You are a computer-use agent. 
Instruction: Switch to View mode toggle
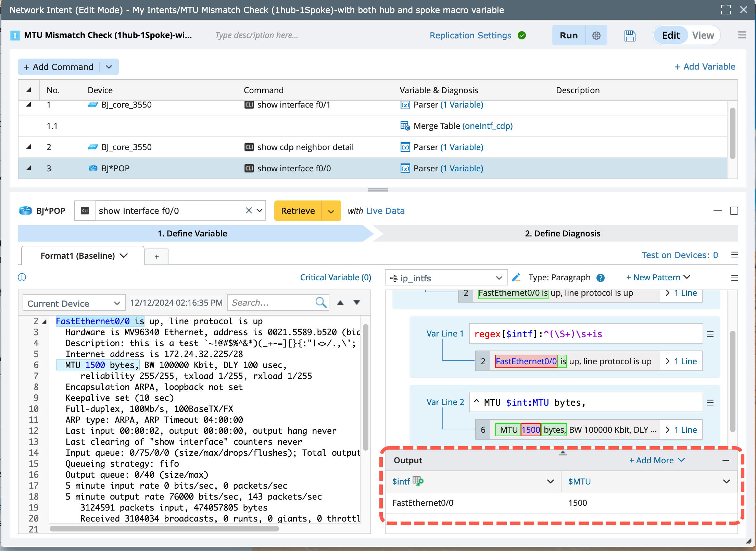click(703, 36)
